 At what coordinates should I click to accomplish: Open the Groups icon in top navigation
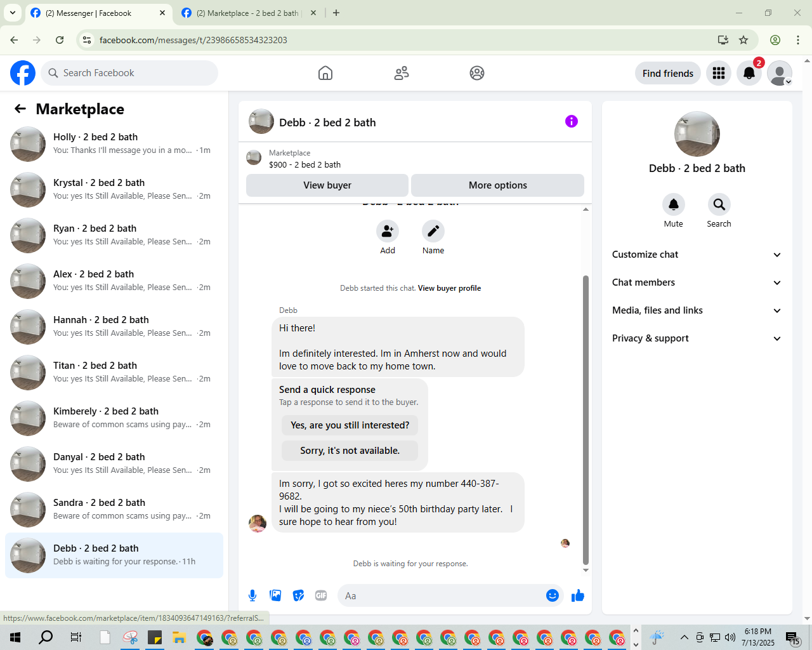pyautogui.click(x=477, y=73)
